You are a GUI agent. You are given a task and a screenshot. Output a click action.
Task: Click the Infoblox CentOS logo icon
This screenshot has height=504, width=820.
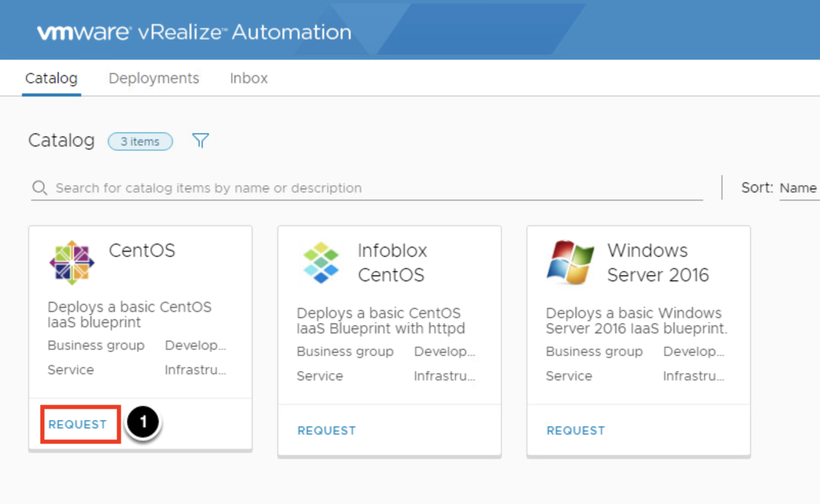pos(321,262)
